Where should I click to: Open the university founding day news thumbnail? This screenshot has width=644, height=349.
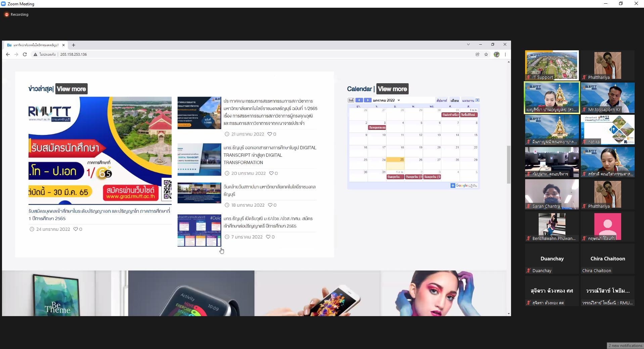click(199, 193)
